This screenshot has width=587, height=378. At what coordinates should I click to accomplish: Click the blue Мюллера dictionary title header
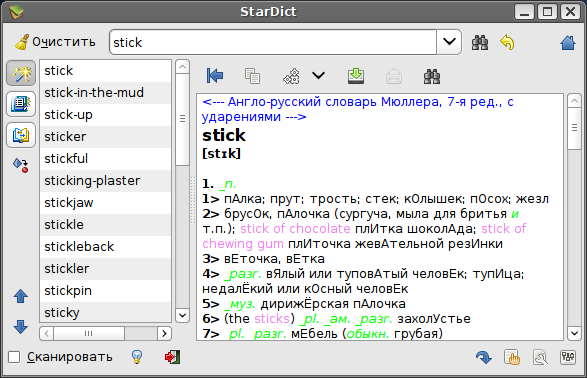point(358,109)
